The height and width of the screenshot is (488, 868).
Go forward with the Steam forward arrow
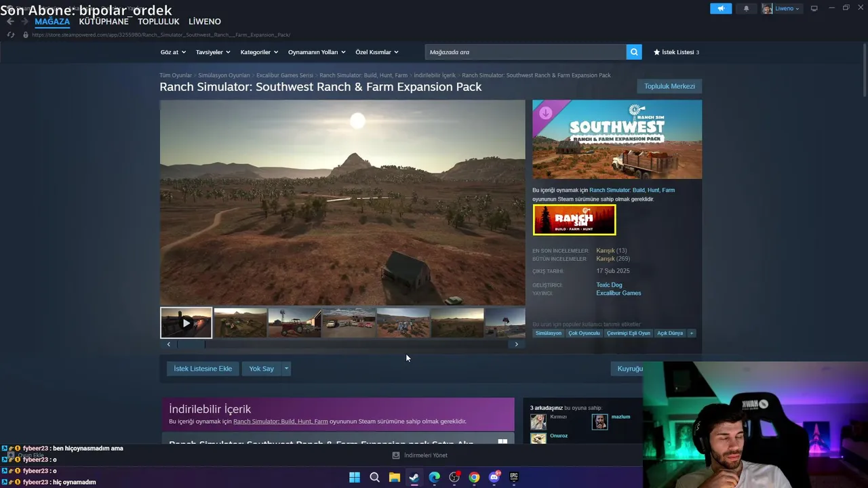coord(25,22)
